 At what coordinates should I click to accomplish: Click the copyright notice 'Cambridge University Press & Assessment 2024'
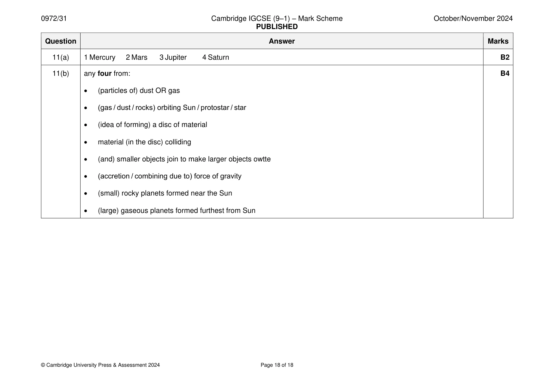tap(100, 365)
